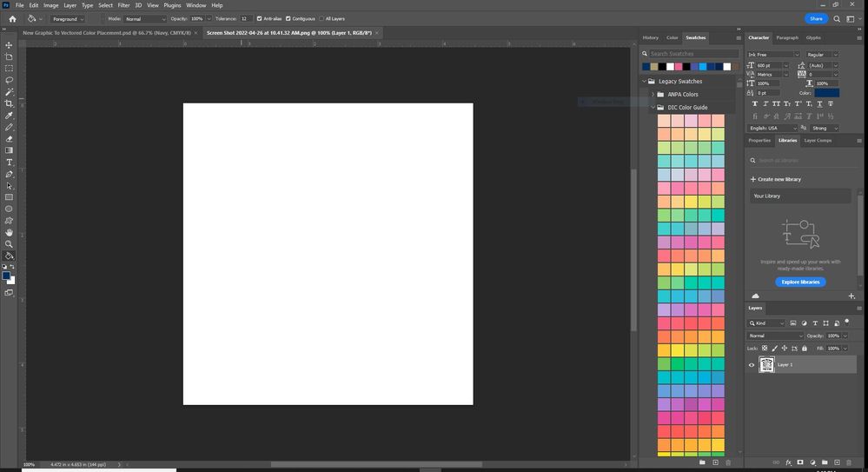
Task: Enable the All Layers checkbox
Action: [321, 19]
